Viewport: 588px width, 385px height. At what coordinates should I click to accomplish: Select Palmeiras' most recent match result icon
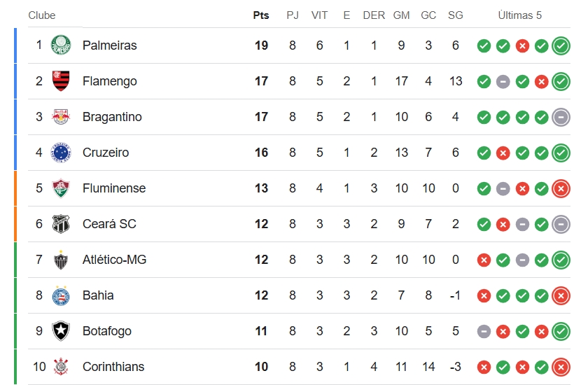tap(561, 45)
